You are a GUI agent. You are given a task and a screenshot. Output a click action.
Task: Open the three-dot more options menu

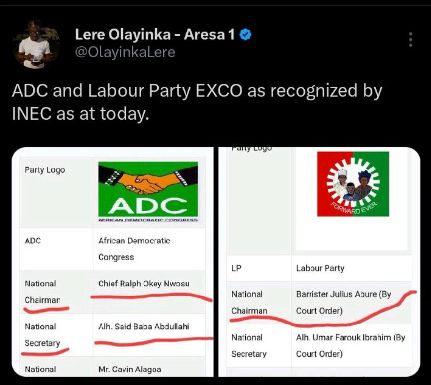411,40
